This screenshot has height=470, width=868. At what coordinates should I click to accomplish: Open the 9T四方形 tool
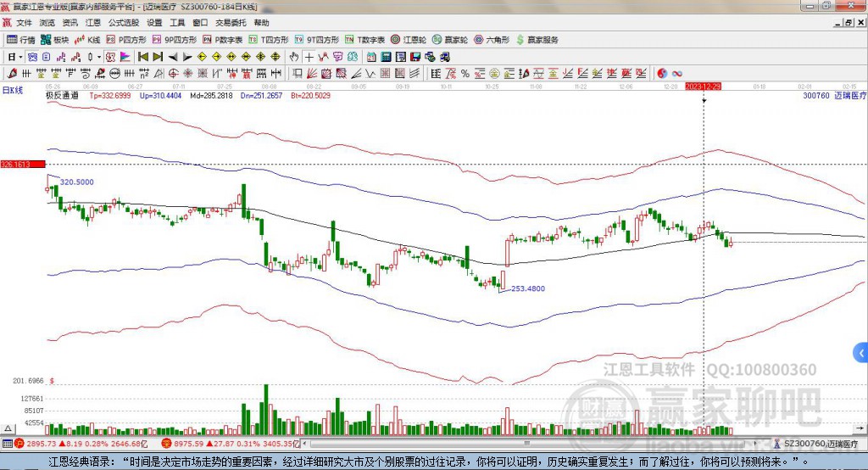(x=316, y=40)
